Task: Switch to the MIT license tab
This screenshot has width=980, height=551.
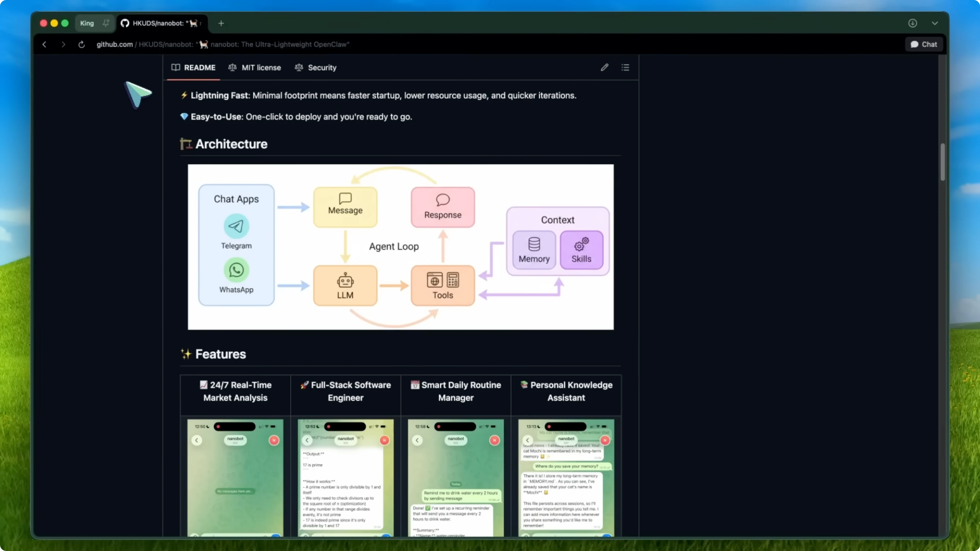Action: (x=261, y=67)
